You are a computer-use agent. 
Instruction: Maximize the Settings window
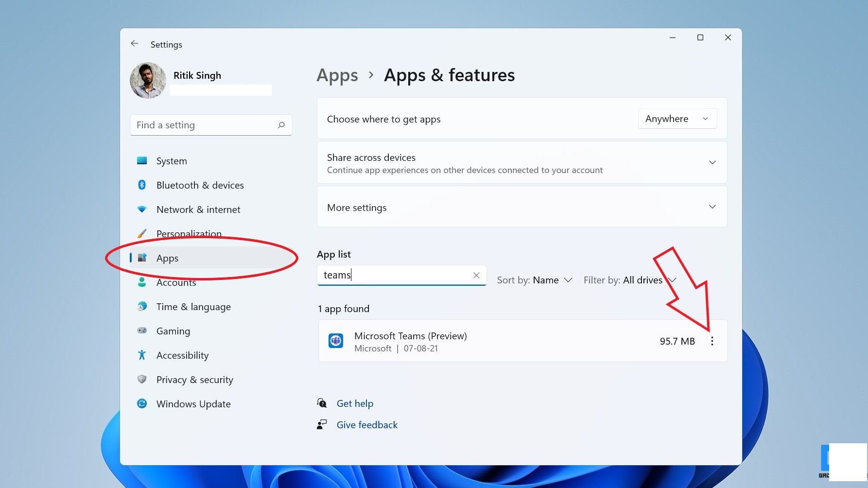[x=700, y=37]
